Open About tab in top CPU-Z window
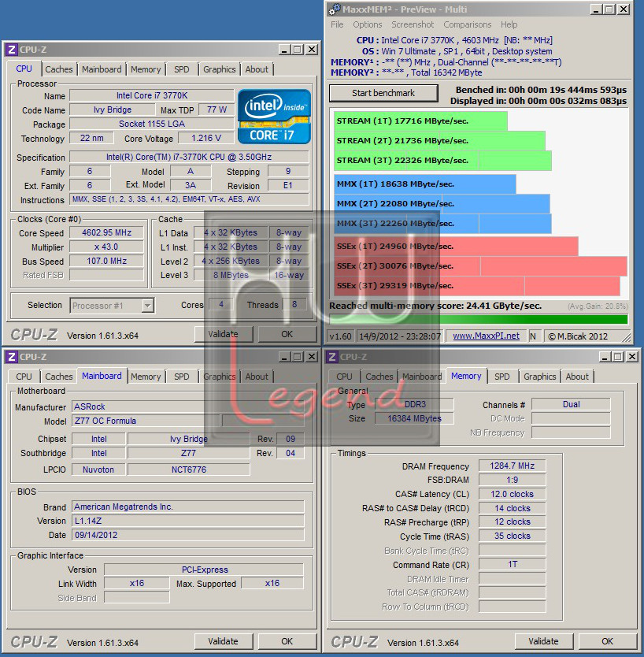The width and height of the screenshot is (644, 657). click(257, 69)
